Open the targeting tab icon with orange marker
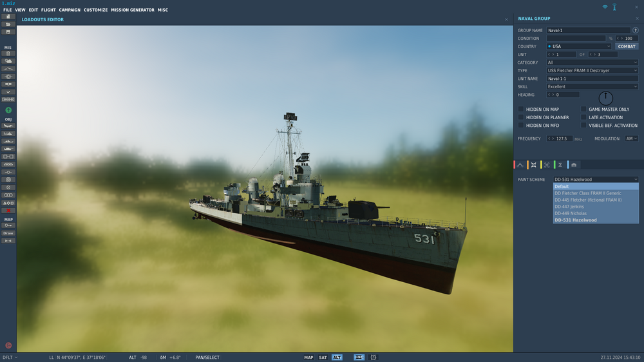Screen dimensions: 644x362 (533, 165)
